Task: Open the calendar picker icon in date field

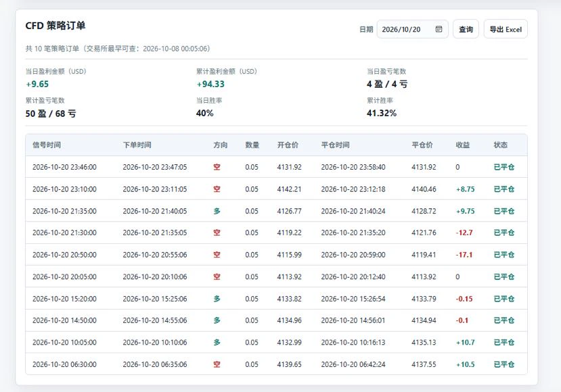Action: pos(439,29)
